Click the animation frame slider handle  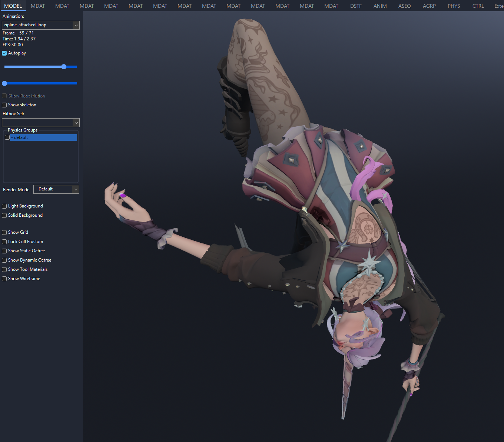pyautogui.click(x=64, y=67)
